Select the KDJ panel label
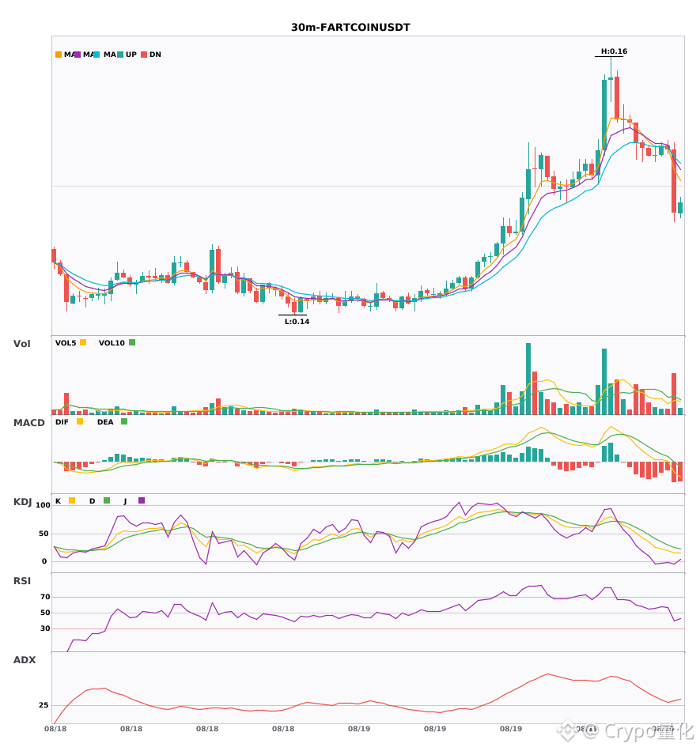700x751 pixels. coord(22,501)
